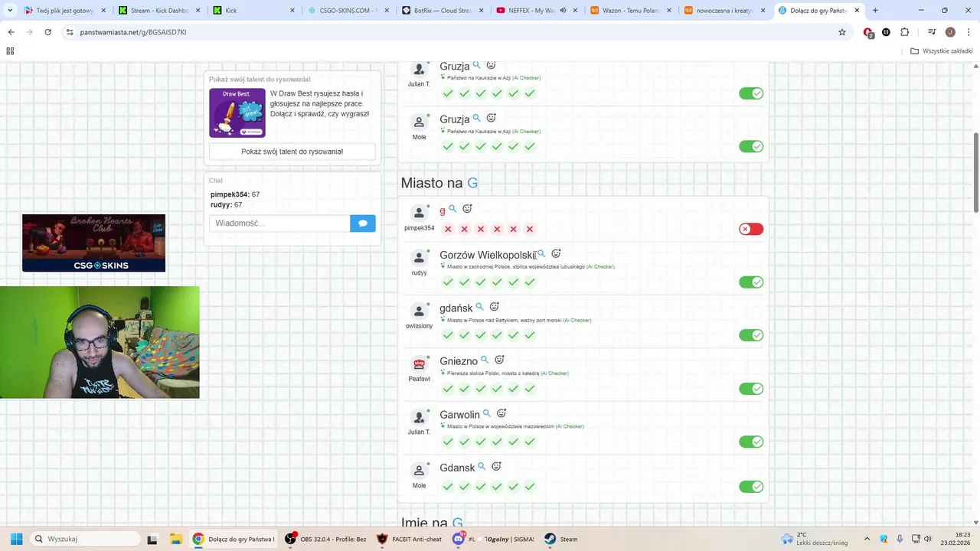Image resolution: width=980 pixels, height=551 pixels.
Task: Open File Explorer from taskbar
Action: [x=175, y=539]
